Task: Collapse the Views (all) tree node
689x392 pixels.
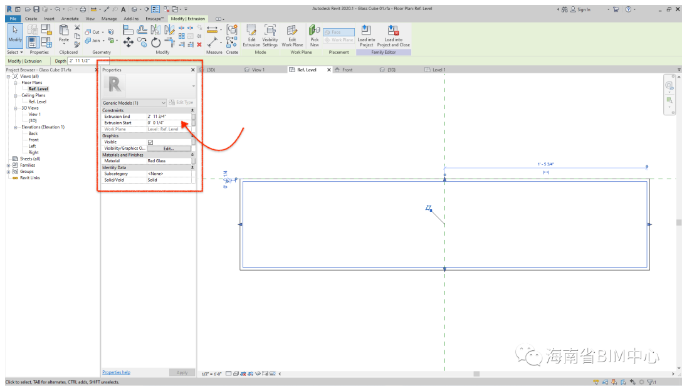Action: [x=8, y=76]
